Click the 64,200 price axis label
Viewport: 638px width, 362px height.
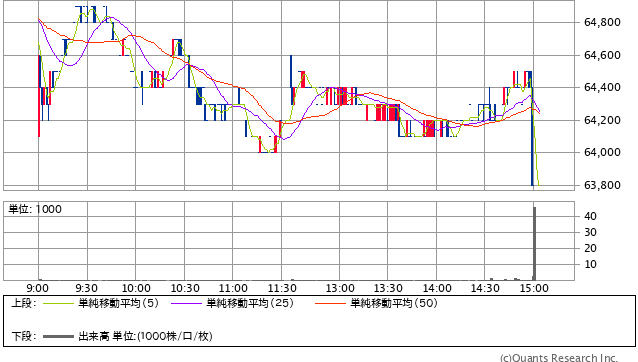pos(602,120)
